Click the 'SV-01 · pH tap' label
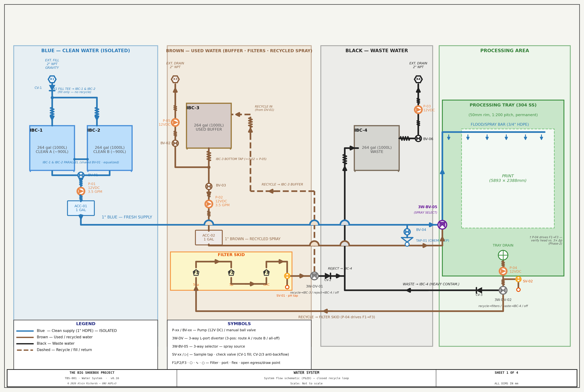 pos(287,296)
